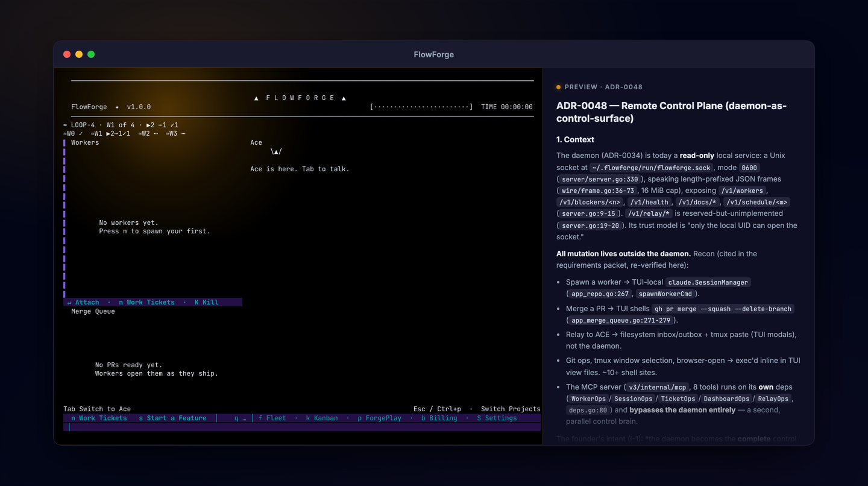Screen dimensions: 868x486
Task: Click the app_merge_queue.go:271-279 reference
Action: 621,320
